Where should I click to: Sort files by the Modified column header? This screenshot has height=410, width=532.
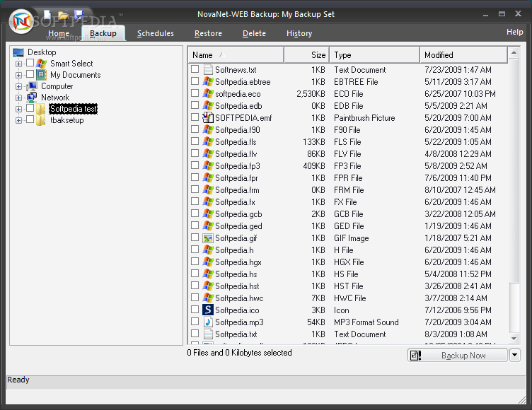click(x=463, y=55)
